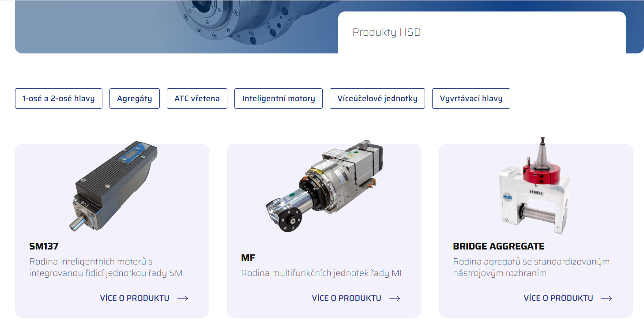Select the Agregáty category filter
Viewport: 644px width, 325px height.
(135, 98)
